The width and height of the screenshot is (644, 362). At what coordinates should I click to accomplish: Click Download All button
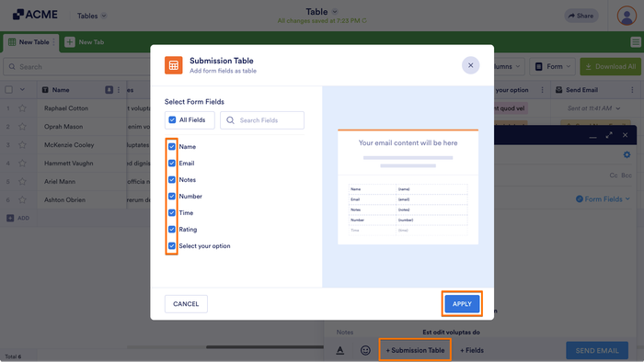610,66
